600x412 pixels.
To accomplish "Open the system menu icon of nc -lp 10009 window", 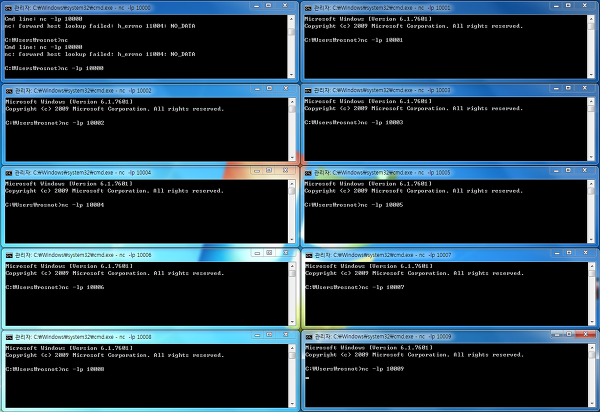I will [x=309, y=337].
